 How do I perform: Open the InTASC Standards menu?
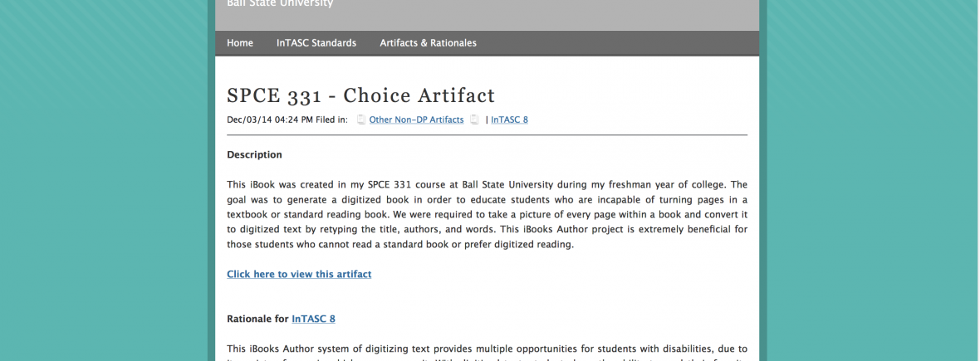pyautogui.click(x=316, y=43)
